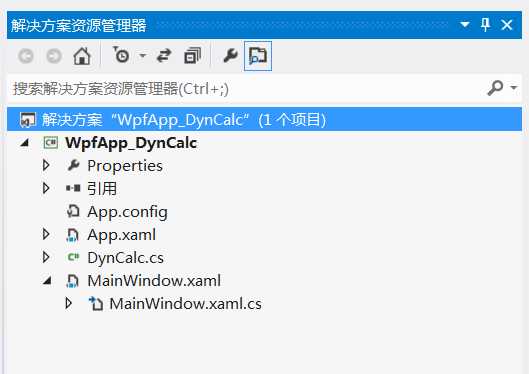The height and width of the screenshot is (374, 529).
Task: Click the App.config file icon
Action: coord(73,211)
